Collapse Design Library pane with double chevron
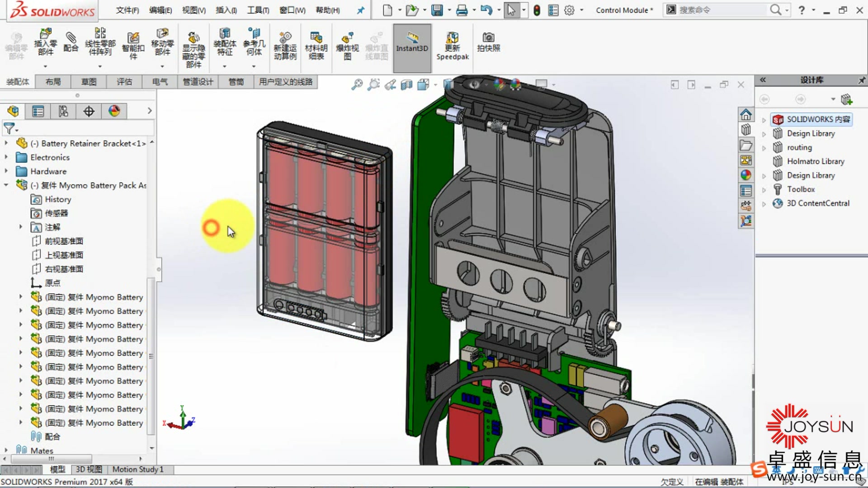Image resolution: width=868 pixels, height=488 pixels. [763, 80]
